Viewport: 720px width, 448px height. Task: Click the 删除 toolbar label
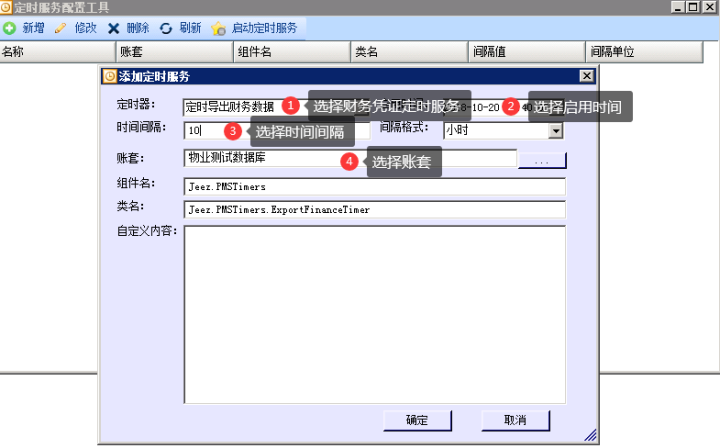[138, 28]
